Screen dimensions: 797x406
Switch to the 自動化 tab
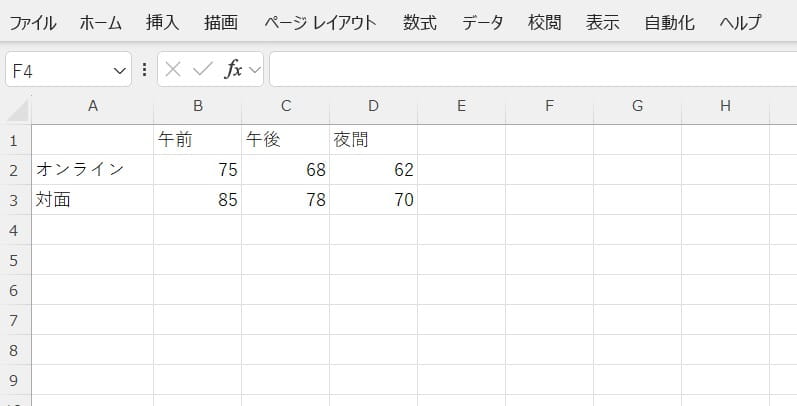pos(669,22)
